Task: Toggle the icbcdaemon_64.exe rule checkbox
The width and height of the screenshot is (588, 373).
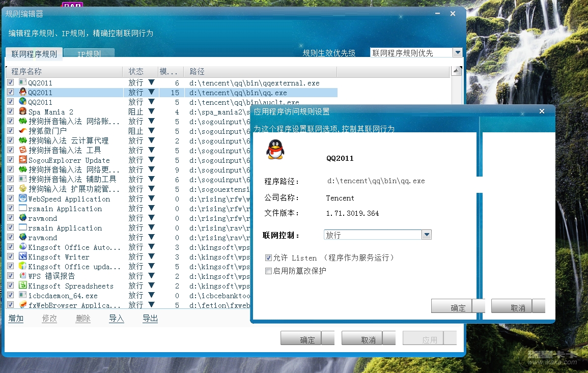Action: click(x=11, y=295)
